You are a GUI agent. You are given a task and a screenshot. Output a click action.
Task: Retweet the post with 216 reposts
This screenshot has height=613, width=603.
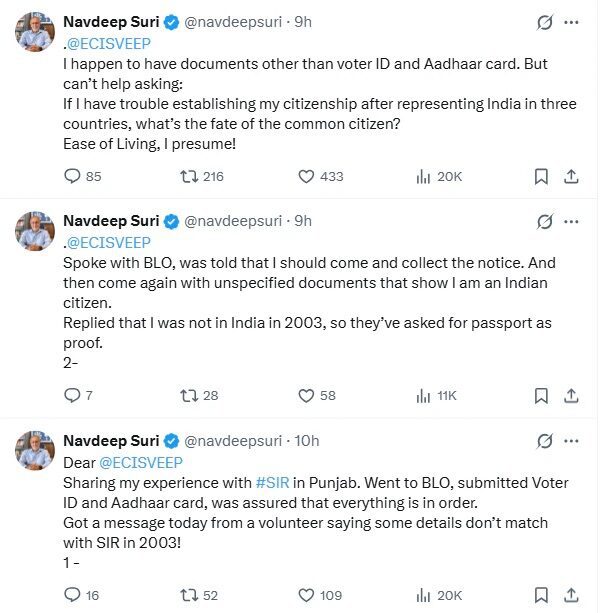click(201, 176)
